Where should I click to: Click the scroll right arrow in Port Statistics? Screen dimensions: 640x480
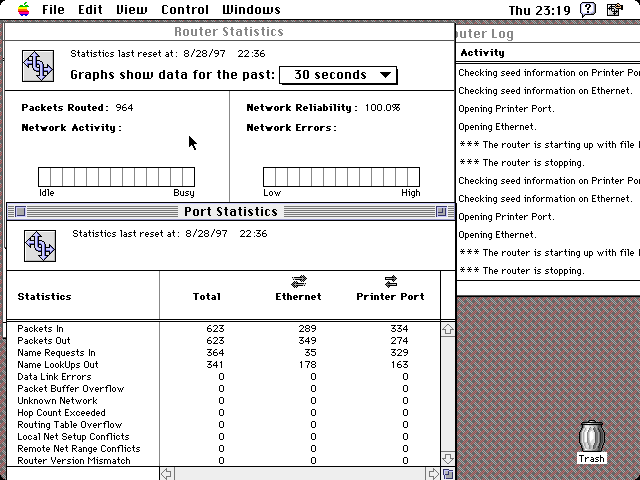433,474
